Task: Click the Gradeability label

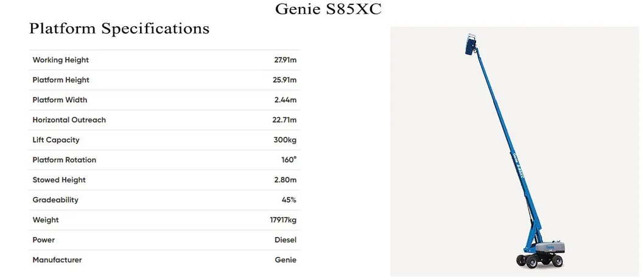Action: click(x=55, y=200)
